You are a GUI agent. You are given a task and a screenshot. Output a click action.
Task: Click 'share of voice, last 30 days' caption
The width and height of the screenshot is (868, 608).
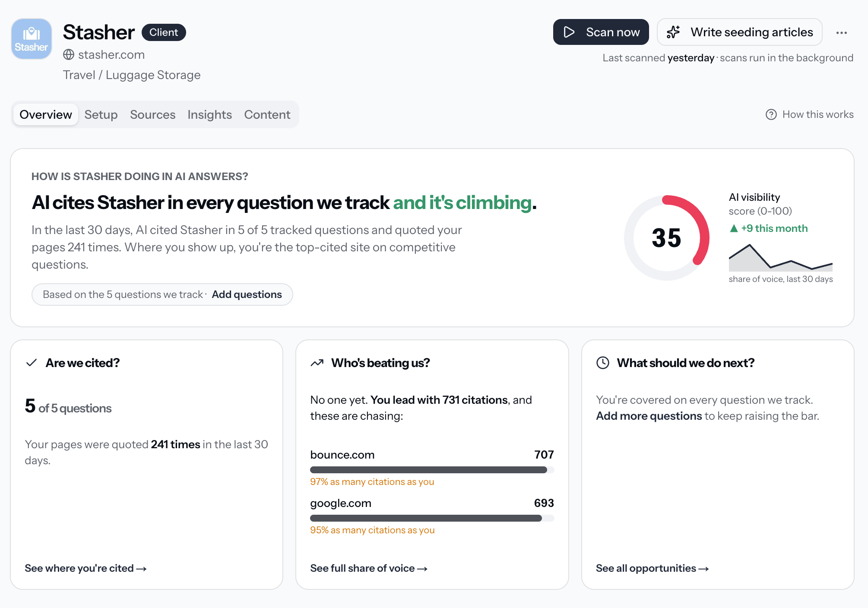781,279
